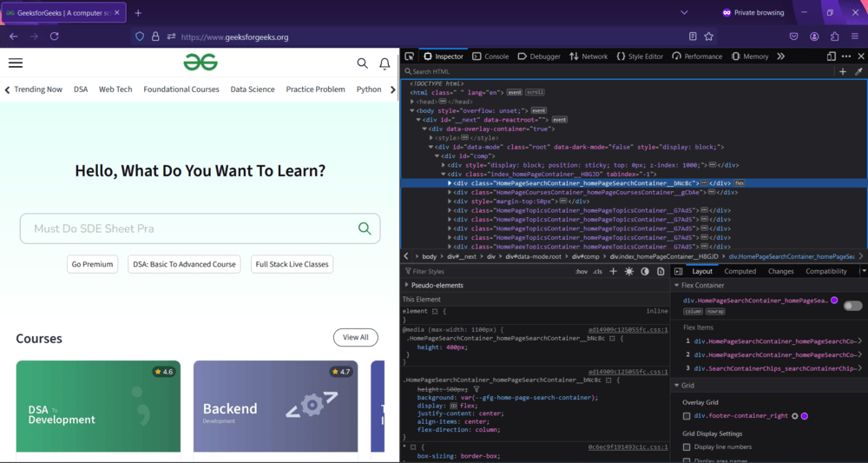Select the div#comp breadcrumb
This screenshot has width=868, height=463.
[x=586, y=256]
